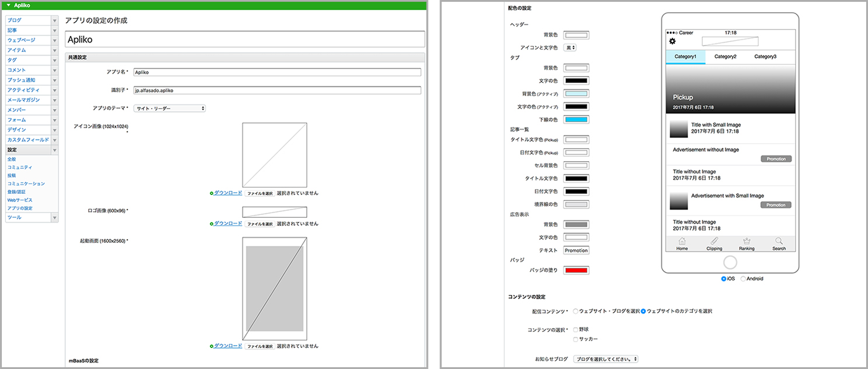Go to コミュニティ settings link
The width and height of the screenshot is (868, 369).
[x=19, y=167]
